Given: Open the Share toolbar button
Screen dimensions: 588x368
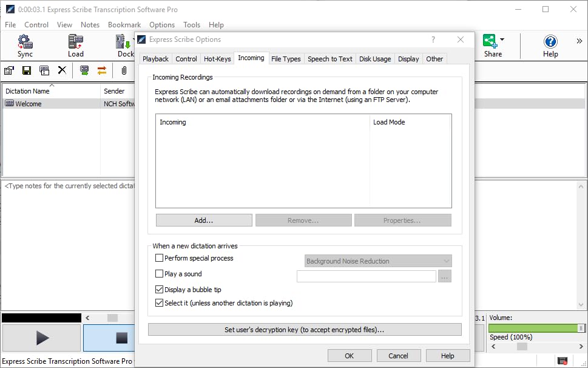Looking at the screenshot, I should pyautogui.click(x=490, y=42).
